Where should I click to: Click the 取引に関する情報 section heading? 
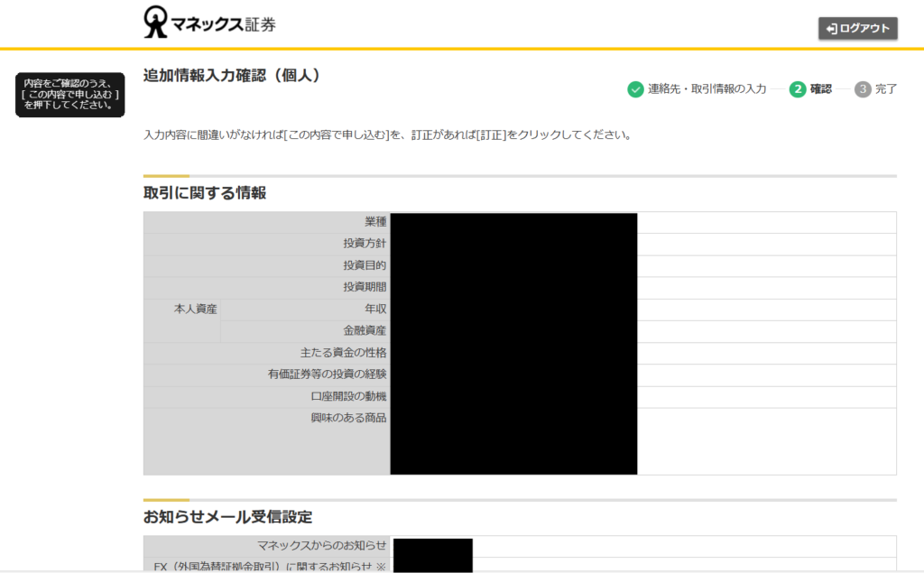(205, 193)
